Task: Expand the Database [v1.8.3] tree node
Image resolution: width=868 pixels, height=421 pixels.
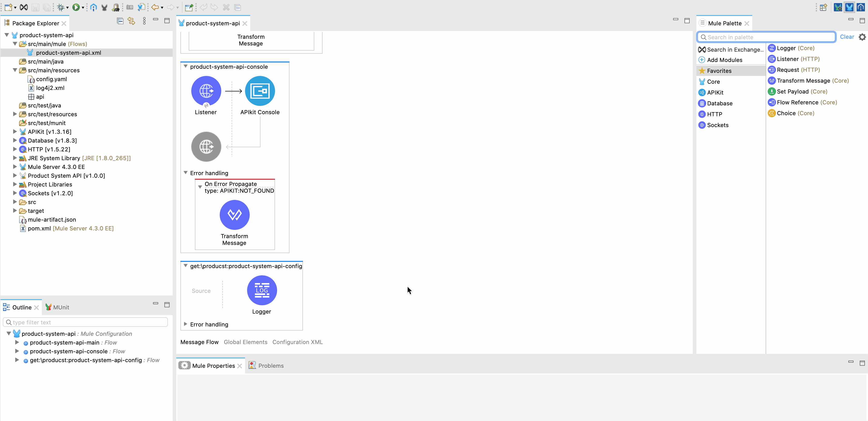Action: (15, 141)
